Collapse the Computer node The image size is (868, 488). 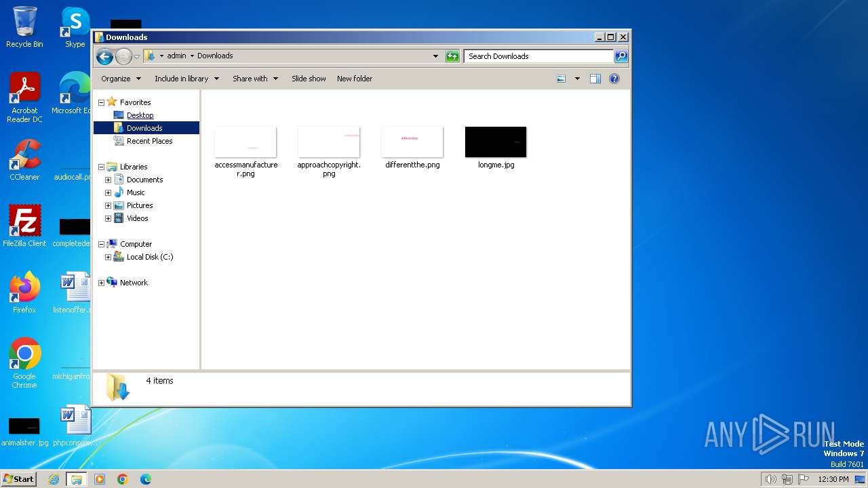pos(102,244)
